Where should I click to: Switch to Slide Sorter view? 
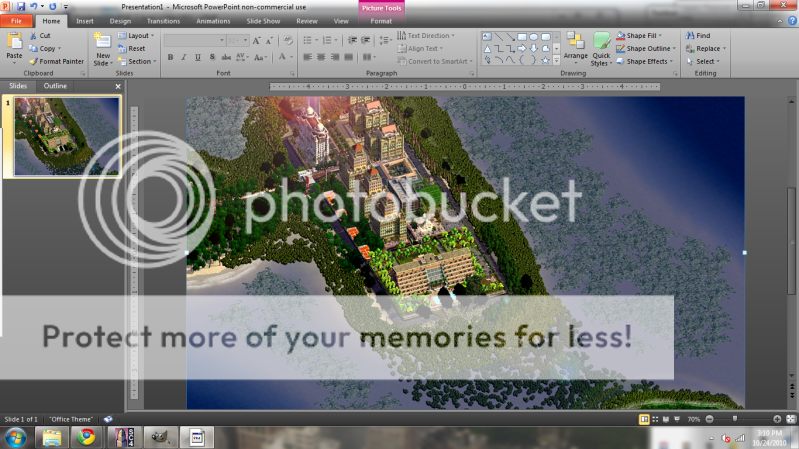[x=655, y=419]
